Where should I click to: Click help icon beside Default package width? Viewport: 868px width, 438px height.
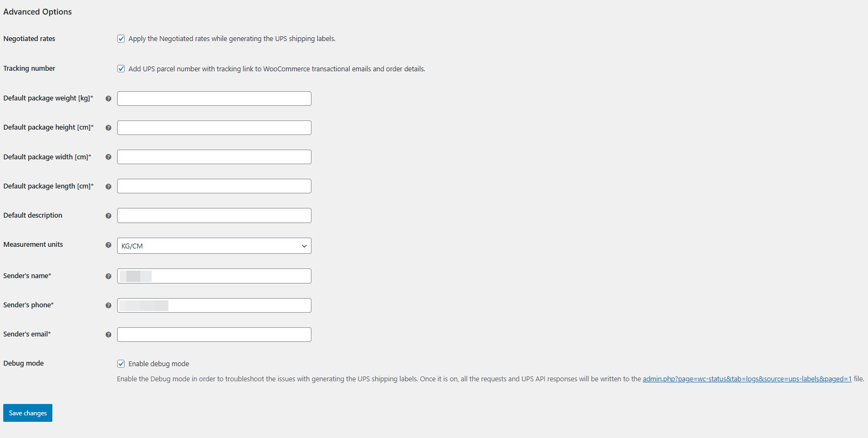109,157
